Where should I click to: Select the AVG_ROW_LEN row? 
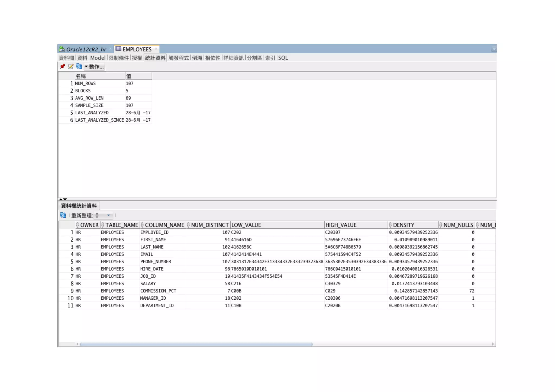(x=105, y=98)
